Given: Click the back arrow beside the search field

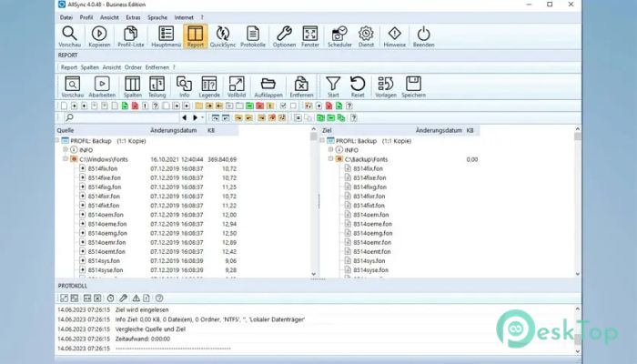Looking at the screenshot, I should 185,117.
